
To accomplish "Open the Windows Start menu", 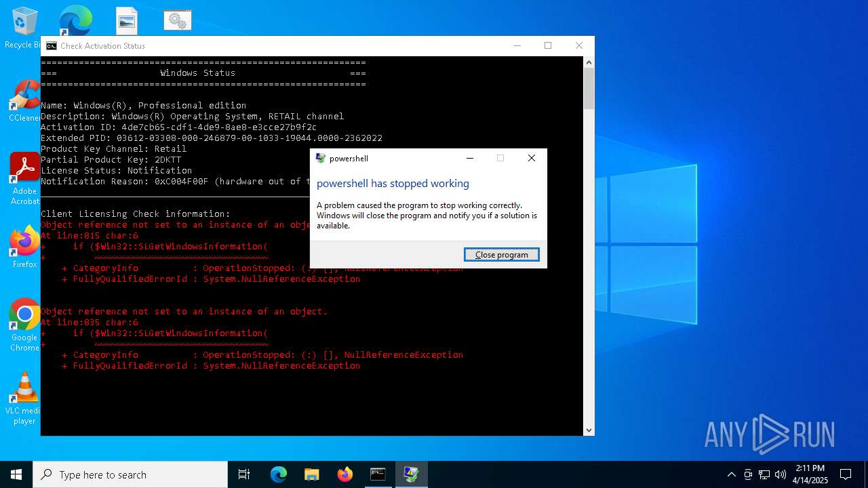I will pos(16,474).
